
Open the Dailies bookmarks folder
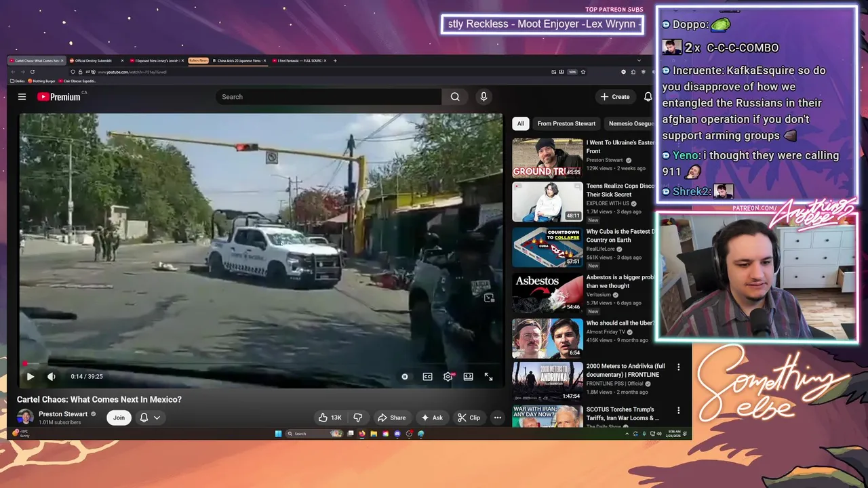click(x=18, y=81)
